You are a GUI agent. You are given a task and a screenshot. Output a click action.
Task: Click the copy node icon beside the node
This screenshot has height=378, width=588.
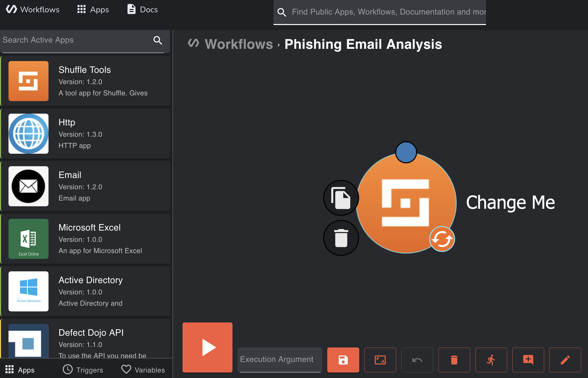tap(341, 198)
